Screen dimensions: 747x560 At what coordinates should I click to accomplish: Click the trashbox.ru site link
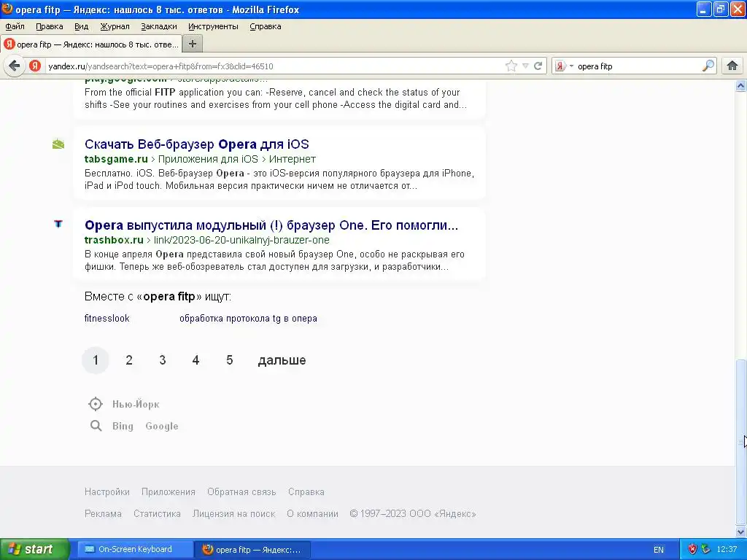click(114, 240)
